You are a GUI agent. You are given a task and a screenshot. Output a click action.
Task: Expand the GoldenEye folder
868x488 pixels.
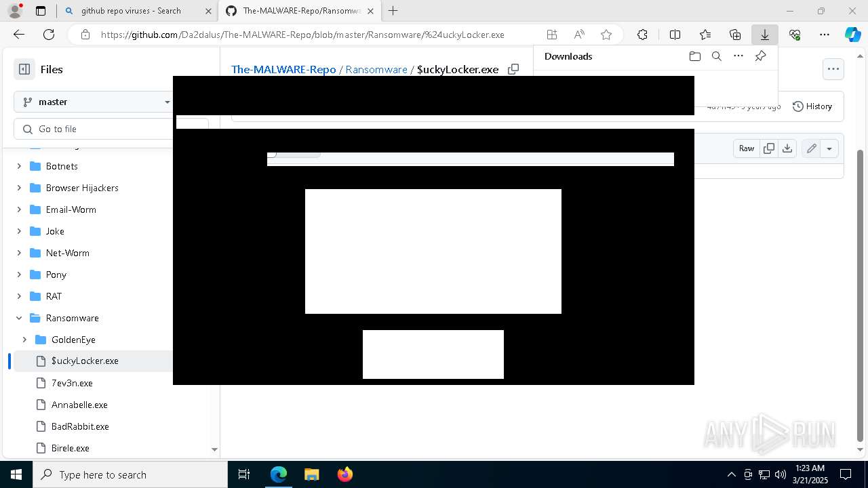pos(24,340)
